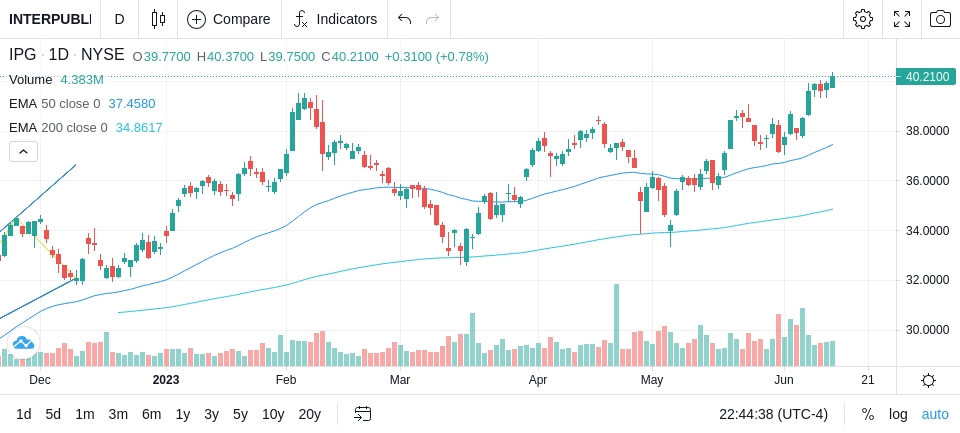Set the range to 5d
The width and height of the screenshot is (960, 433).
click(53, 415)
